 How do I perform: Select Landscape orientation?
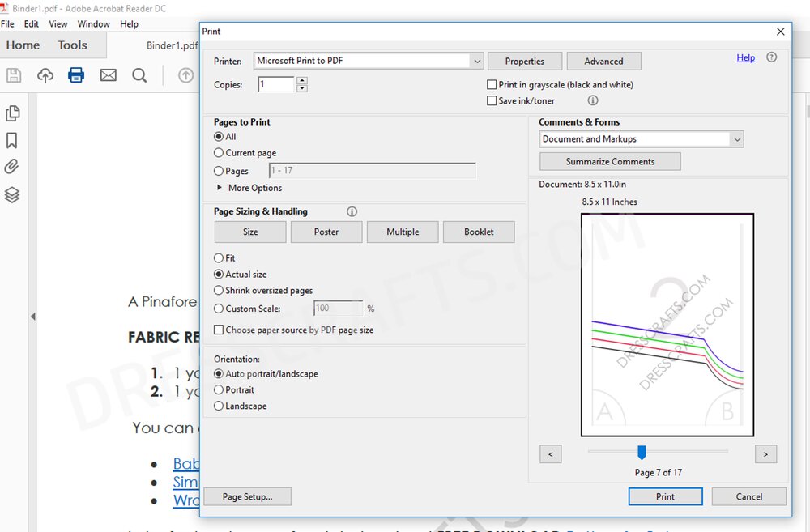pos(219,406)
